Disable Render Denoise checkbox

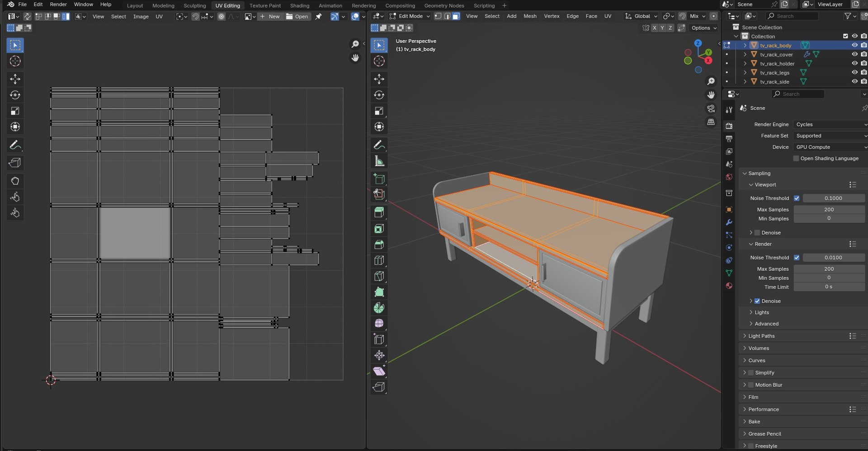(757, 301)
